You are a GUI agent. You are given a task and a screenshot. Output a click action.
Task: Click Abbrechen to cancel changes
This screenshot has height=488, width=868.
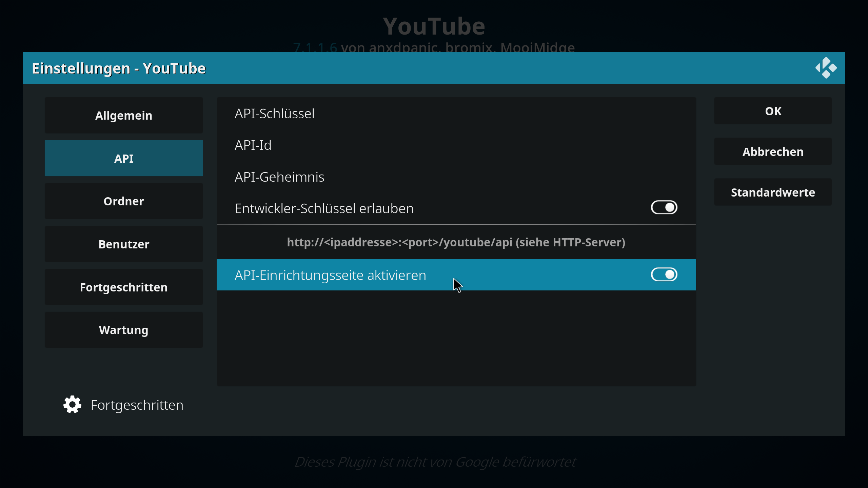pos(773,152)
